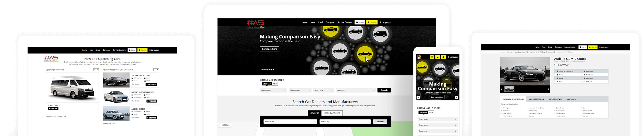Click Home in the Audi R8 page menu
This screenshot has height=136, width=644.
tap(537, 47)
